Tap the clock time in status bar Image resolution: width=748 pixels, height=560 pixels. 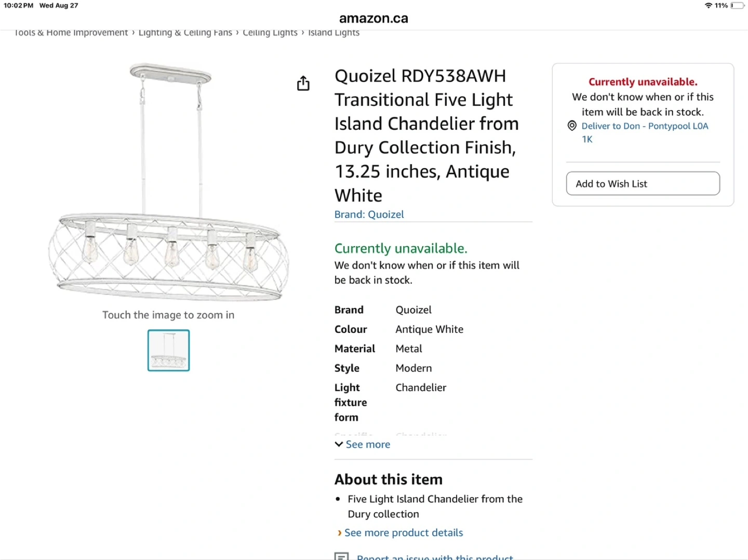[18, 6]
